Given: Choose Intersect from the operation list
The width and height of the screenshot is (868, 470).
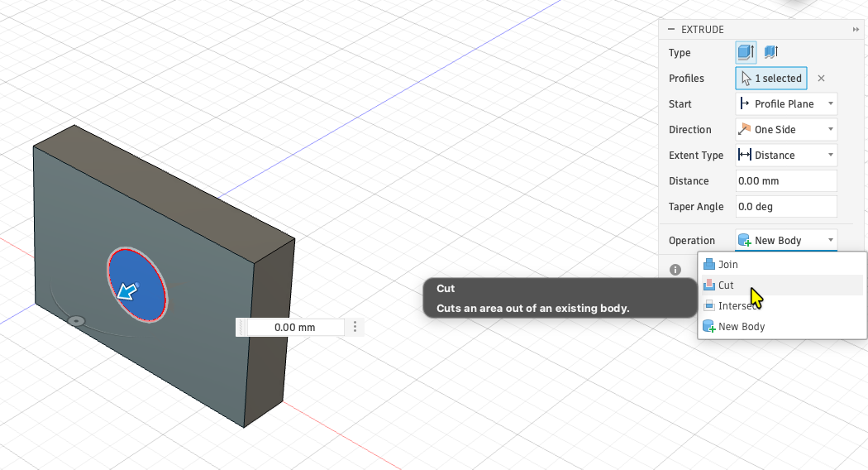Looking at the screenshot, I should click(782, 305).
